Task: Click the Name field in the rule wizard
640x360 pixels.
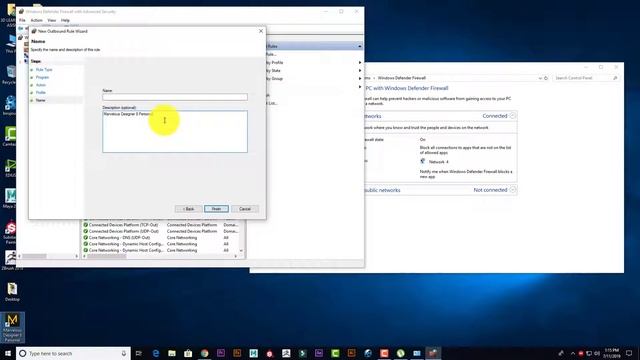Action: [x=175, y=97]
